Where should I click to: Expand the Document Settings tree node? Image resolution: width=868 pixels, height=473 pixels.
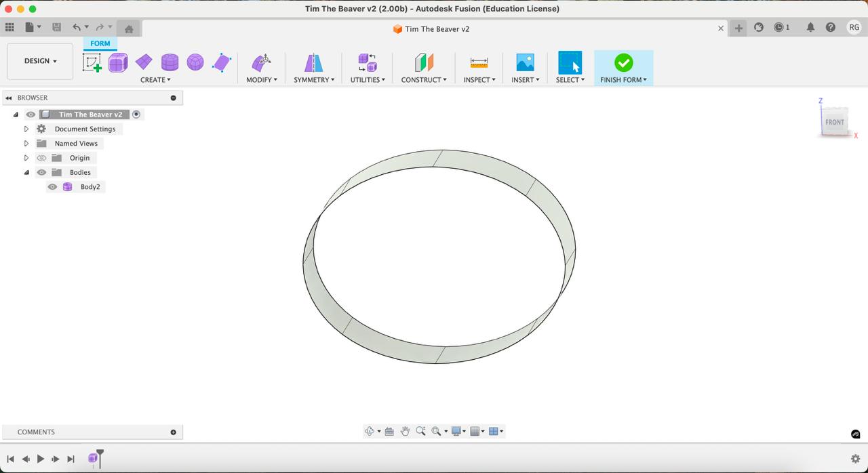pyautogui.click(x=26, y=129)
